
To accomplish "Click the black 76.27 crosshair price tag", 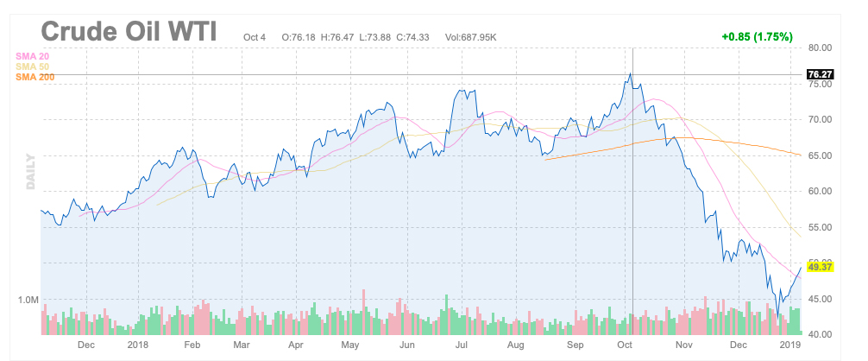I will [x=818, y=74].
